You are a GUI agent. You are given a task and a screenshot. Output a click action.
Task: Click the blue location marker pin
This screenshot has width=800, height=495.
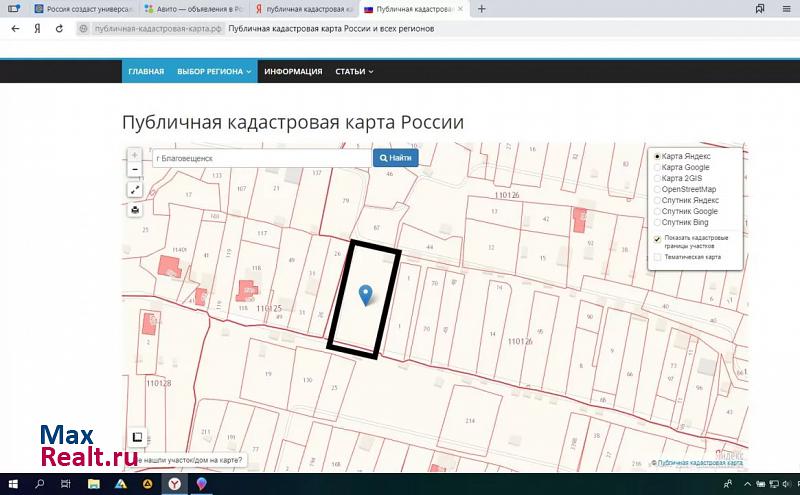(x=366, y=294)
